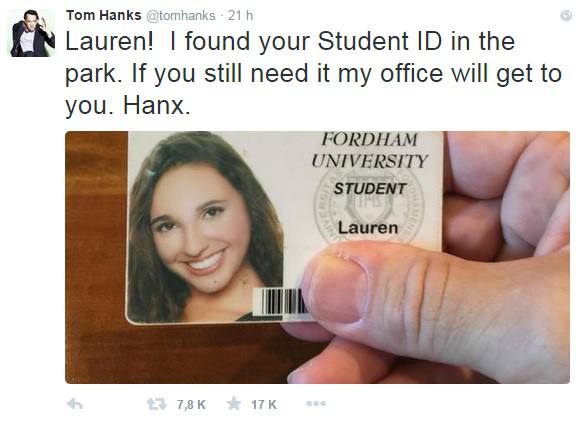Screen dimensions: 581x428
Task: Open the @tomhanks handle link
Action: (x=181, y=16)
